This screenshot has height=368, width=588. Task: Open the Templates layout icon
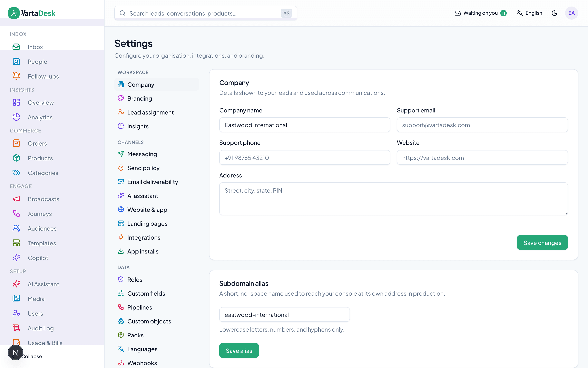(x=16, y=243)
